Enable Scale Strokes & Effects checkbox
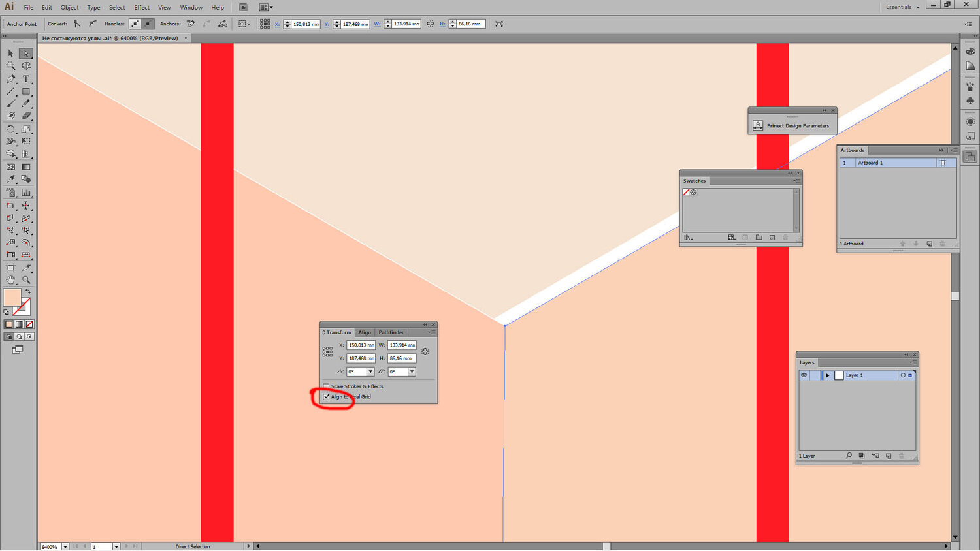This screenshot has height=551, width=980. click(327, 386)
